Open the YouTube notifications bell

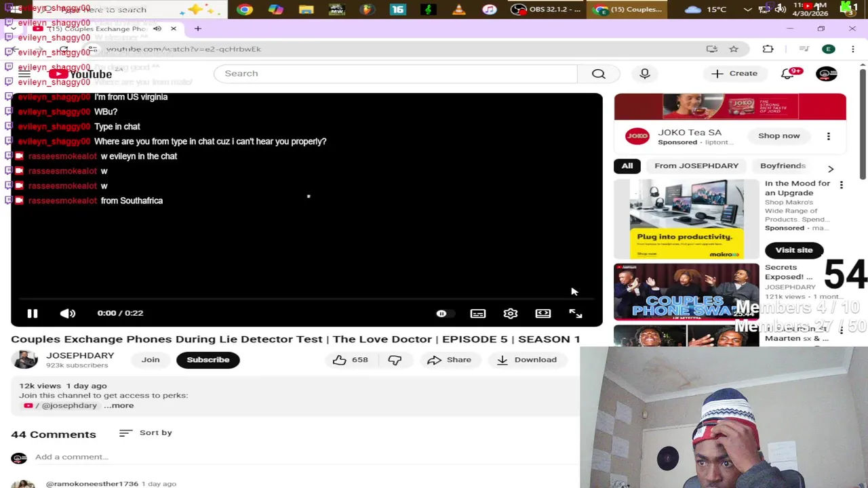point(789,73)
